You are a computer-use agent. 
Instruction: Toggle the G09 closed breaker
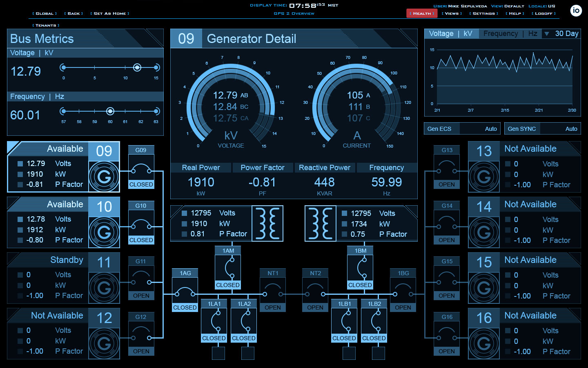click(141, 172)
